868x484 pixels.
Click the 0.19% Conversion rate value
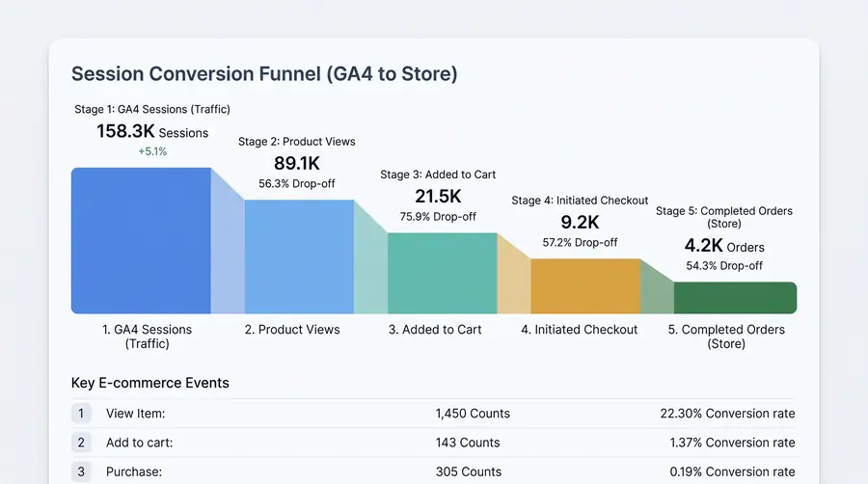coord(732,471)
